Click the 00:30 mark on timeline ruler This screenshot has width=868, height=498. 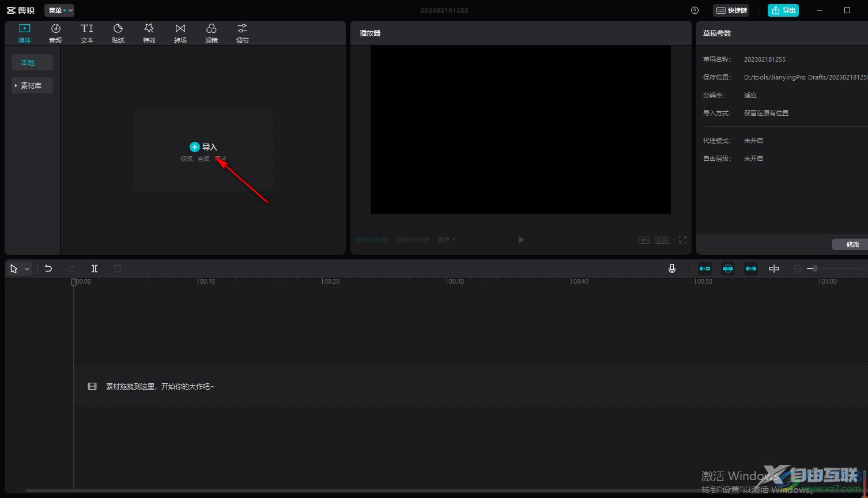pyautogui.click(x=455, y=281)
